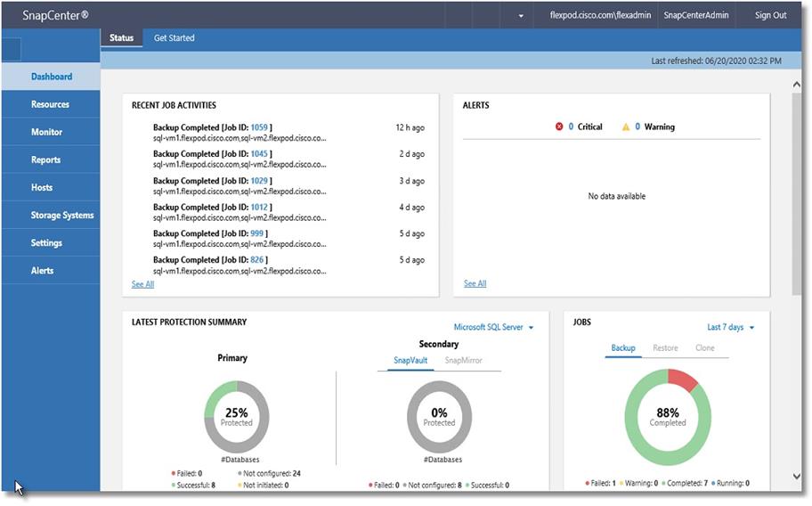The height and width of the screenshot is (506, 812).
Task: Open the top bar dropdown arrow
Action: (521, 16)
